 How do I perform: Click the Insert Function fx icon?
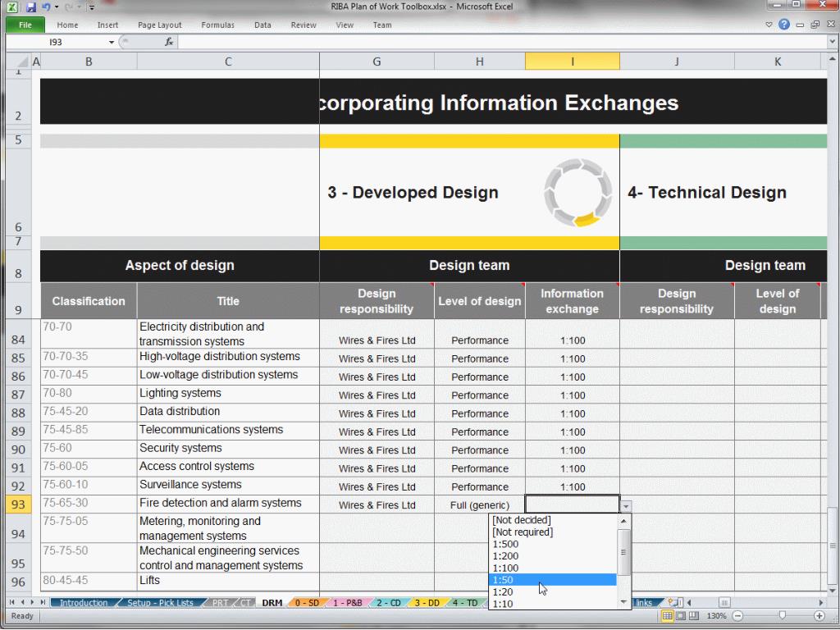tap(169, 42)
